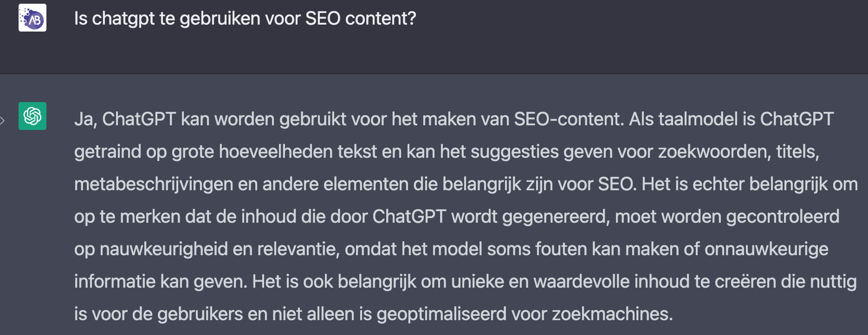Click the user AB avatar icon

tap(32, 18)
